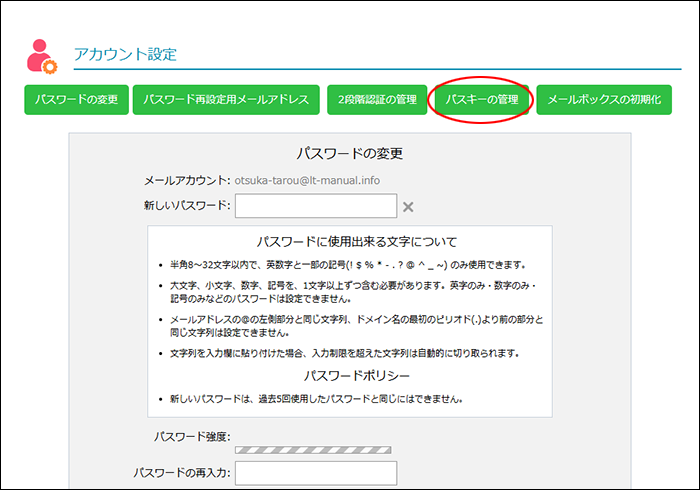The width and height of the screenshot is (700, 490).
Task: Click the パスワードの変更 form title
Action: [x=349, y=154]
